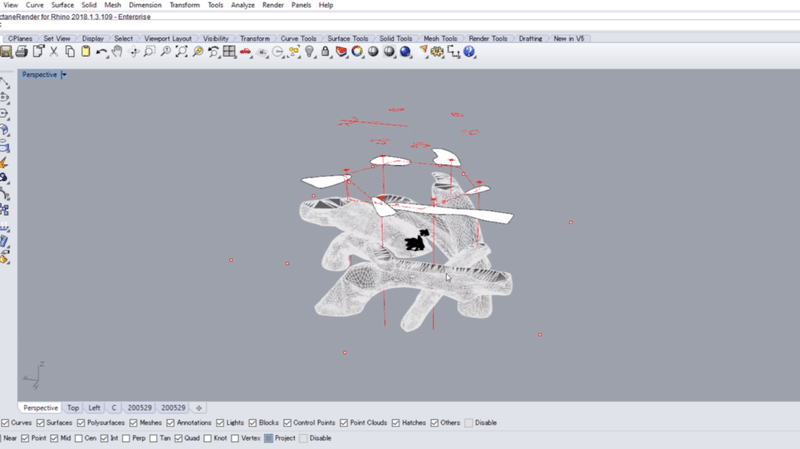Open the gear Options icon
This screenshot has width=800, height=449.
437,52
